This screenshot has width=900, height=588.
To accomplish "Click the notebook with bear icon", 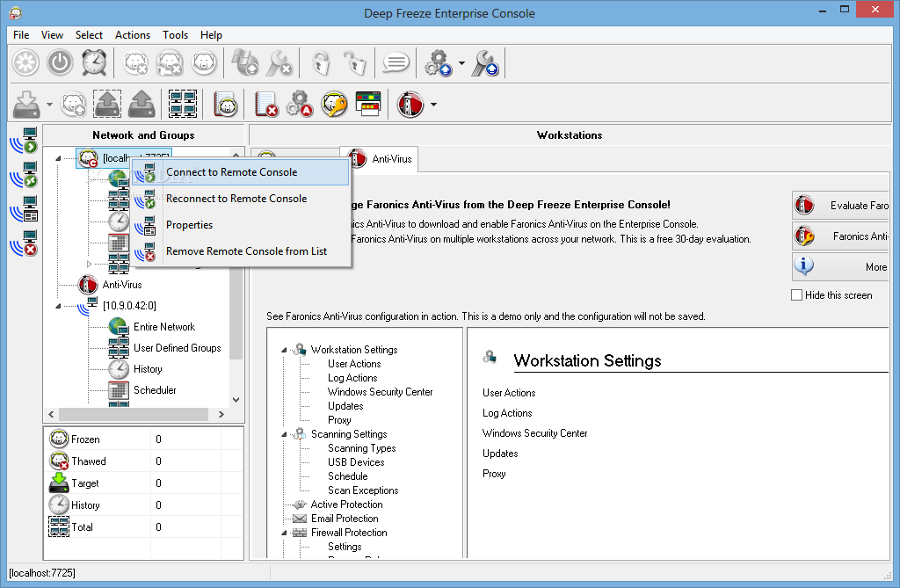I will 226,104.
